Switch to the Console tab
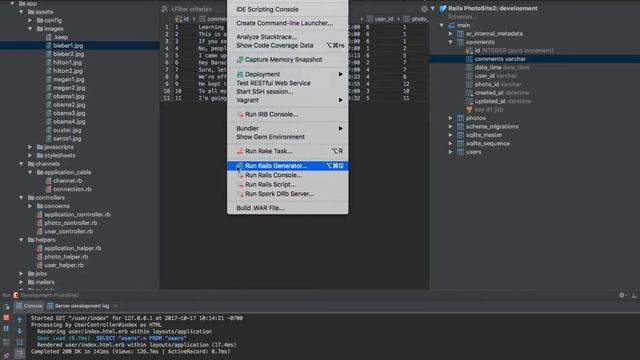Viewport: 640px width, 360px height. 29,306
